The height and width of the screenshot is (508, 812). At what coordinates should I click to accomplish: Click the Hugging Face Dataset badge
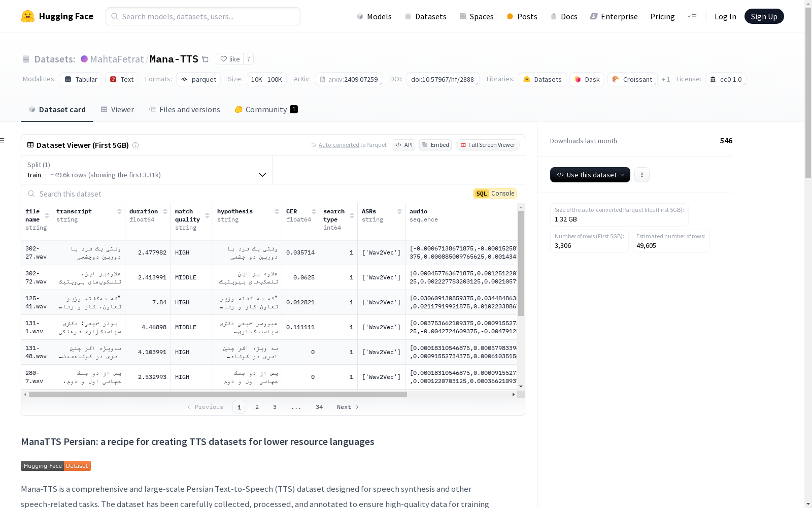56,466
